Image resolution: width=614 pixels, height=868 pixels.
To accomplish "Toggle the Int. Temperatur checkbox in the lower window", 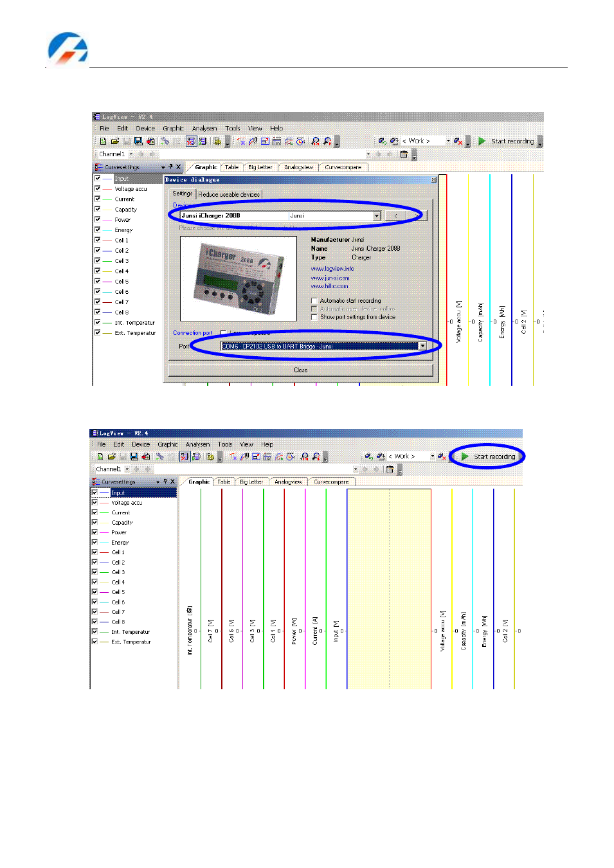I will pos(95,631).
